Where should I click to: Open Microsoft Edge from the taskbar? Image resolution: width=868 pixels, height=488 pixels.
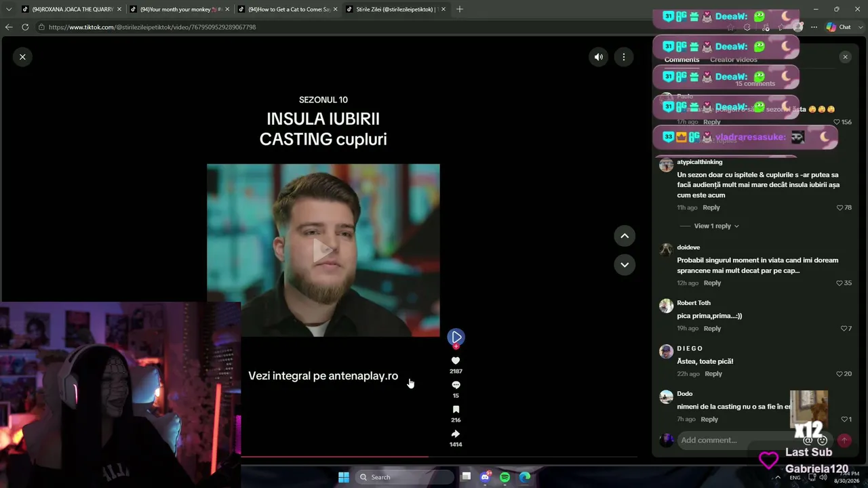tap(525, 477)
